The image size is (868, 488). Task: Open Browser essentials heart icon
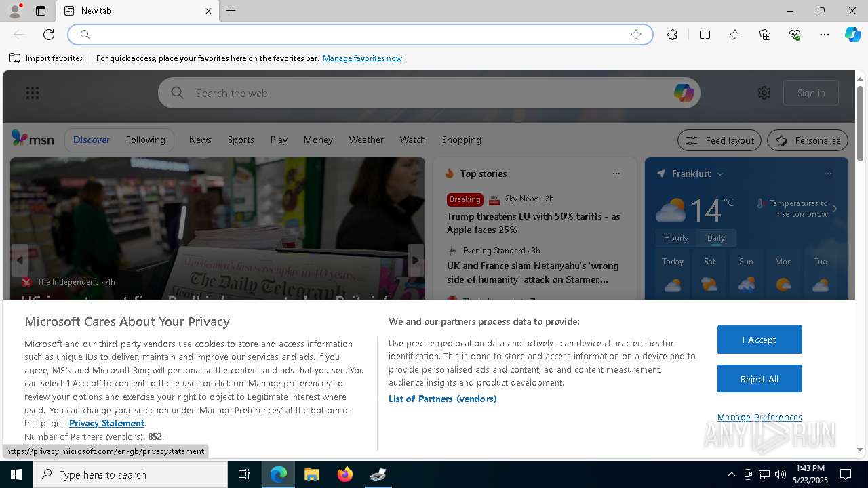[x=795, y=35]
